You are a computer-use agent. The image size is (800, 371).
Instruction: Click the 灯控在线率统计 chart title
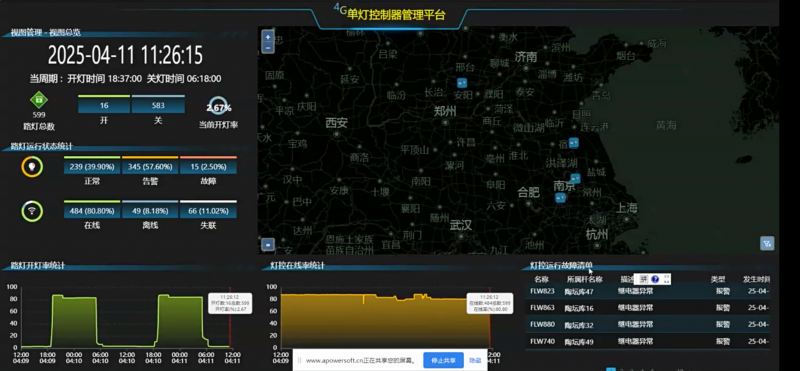point(298,266)
